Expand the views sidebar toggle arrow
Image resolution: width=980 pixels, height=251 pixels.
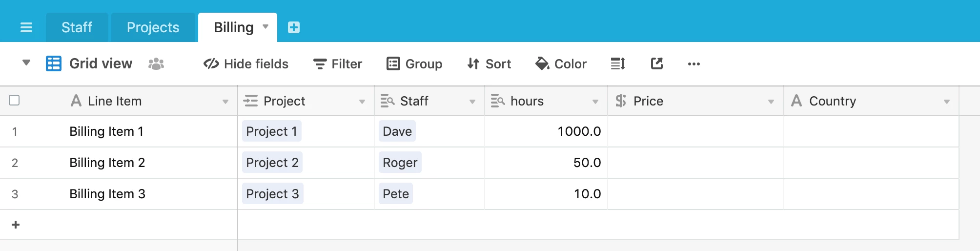26,63
